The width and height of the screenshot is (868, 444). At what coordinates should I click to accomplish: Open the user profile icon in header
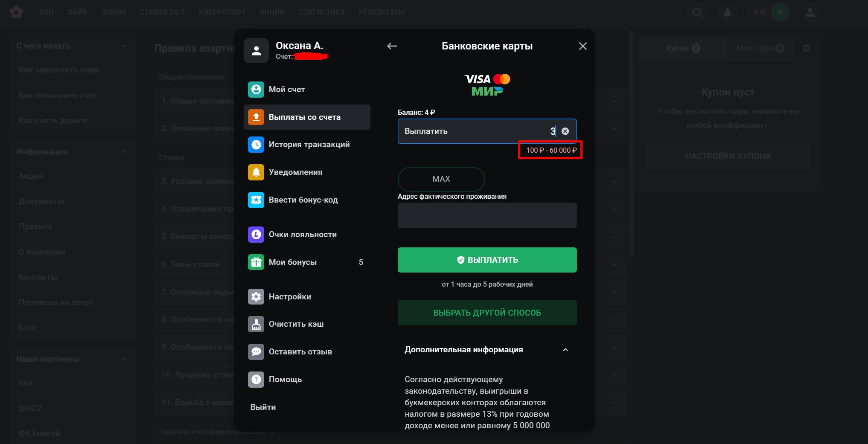click(810, 13)
